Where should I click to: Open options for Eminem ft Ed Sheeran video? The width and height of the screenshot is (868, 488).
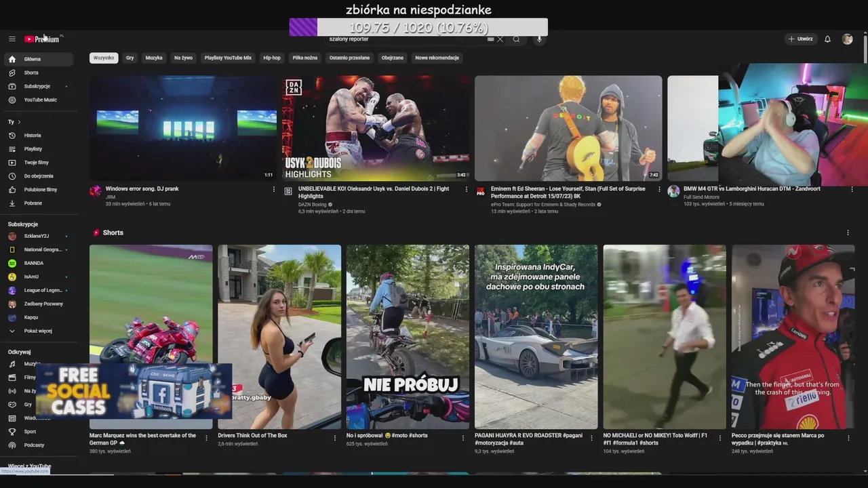coord(659,189)
